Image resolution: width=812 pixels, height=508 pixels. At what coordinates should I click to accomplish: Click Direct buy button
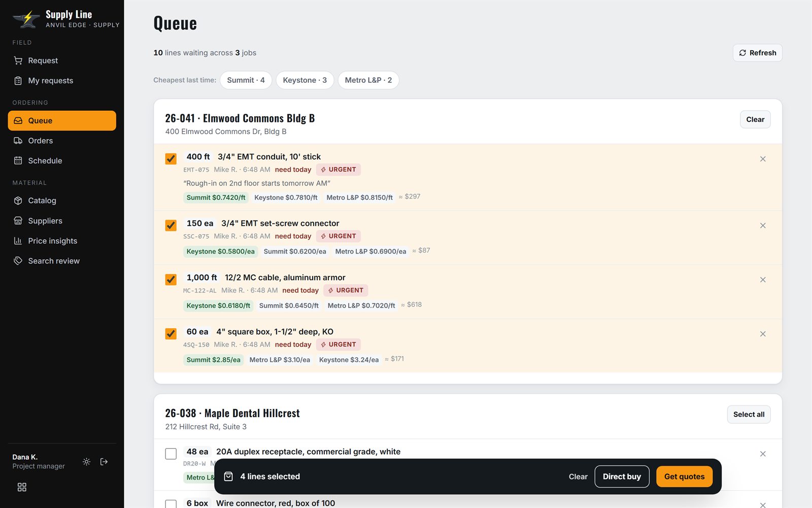(x=622, y=477)
